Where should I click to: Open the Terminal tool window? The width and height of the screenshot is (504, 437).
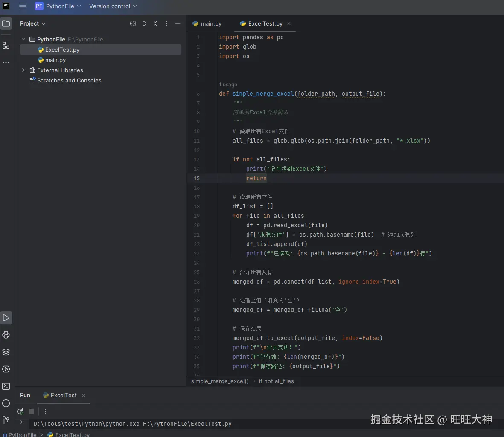tap(6, 386)
